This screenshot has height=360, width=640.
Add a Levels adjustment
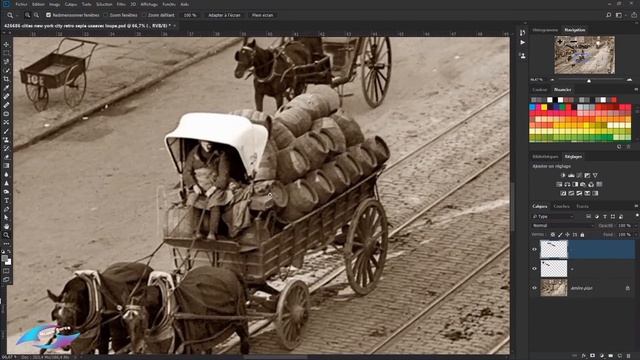tap(571, 175)
